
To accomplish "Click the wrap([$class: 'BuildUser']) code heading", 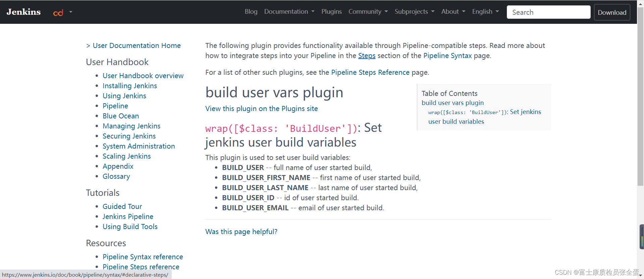I will [281, 128].
